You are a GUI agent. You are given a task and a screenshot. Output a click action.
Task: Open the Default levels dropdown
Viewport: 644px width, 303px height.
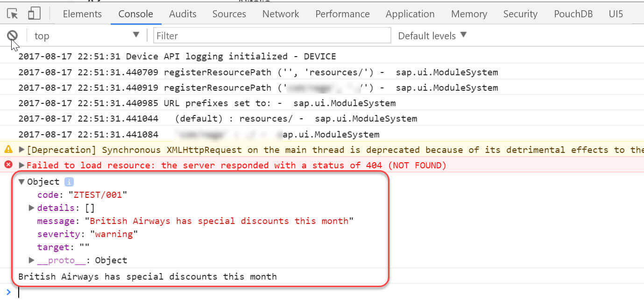click(x=432, y=36)
